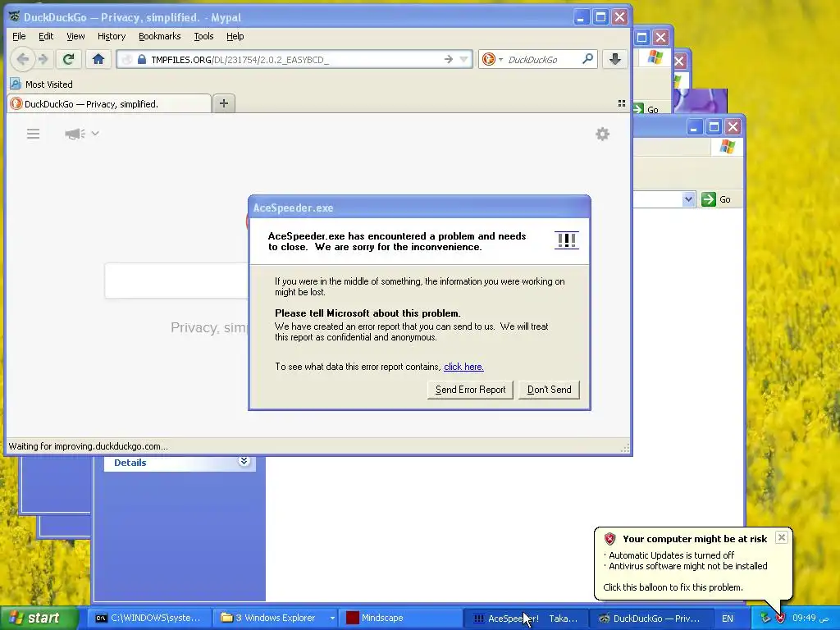Switch to Mindscape taskbar item
The image size is (840, 630).
tap(399, 619)
